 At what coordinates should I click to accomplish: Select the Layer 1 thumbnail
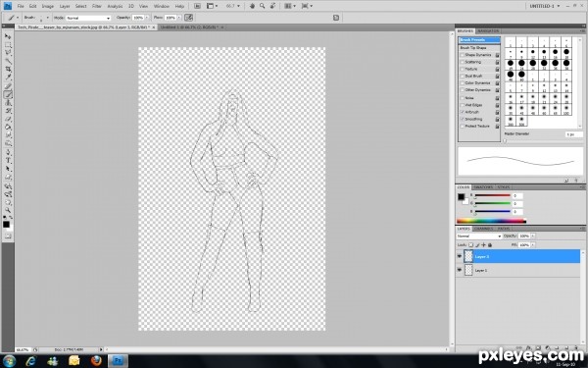coord(468,270)
